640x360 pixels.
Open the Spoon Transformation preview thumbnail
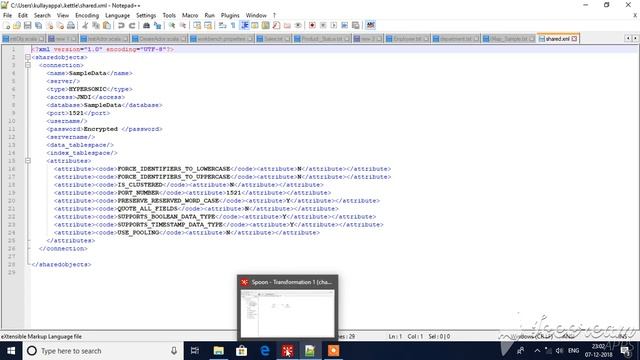click(287, 313)
